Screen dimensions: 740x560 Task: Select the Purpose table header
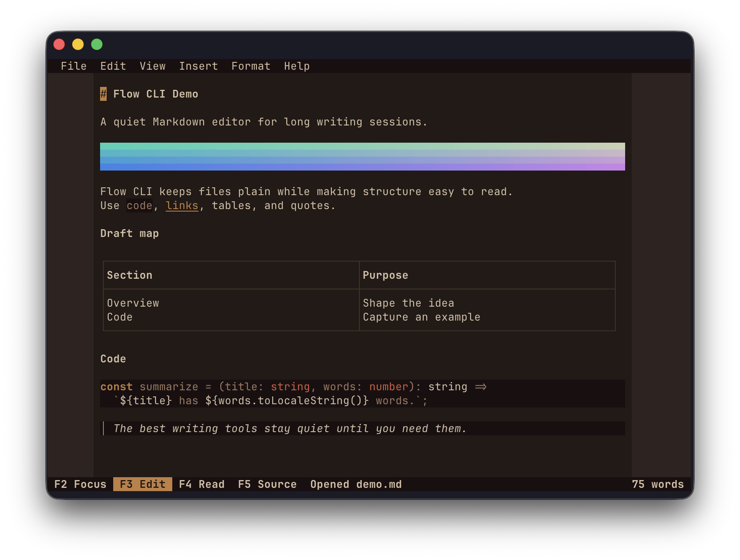click(386, 275)
